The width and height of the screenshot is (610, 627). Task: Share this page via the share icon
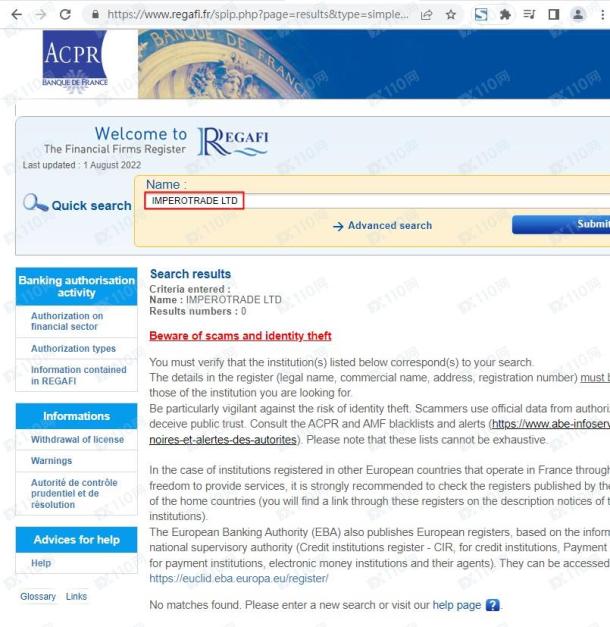click(426, 15)
